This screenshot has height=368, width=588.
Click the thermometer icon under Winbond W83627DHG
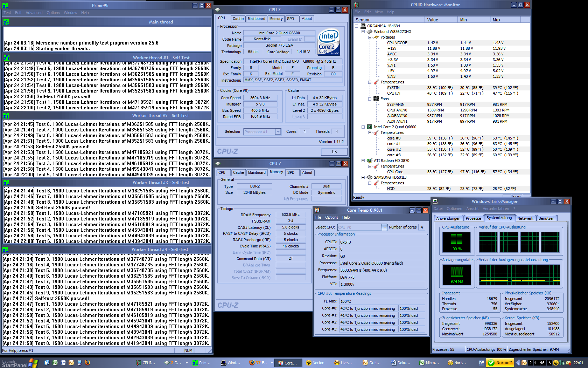[376, 82]
